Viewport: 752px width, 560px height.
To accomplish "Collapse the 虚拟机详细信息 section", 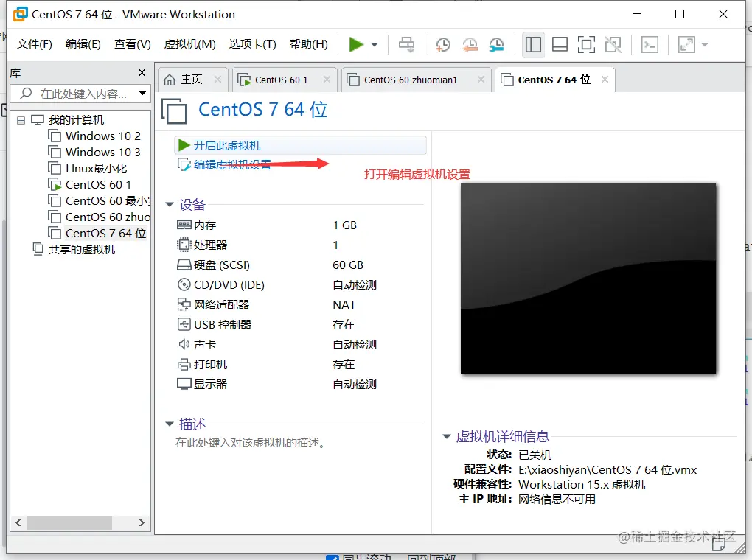I will coord(447,436).
